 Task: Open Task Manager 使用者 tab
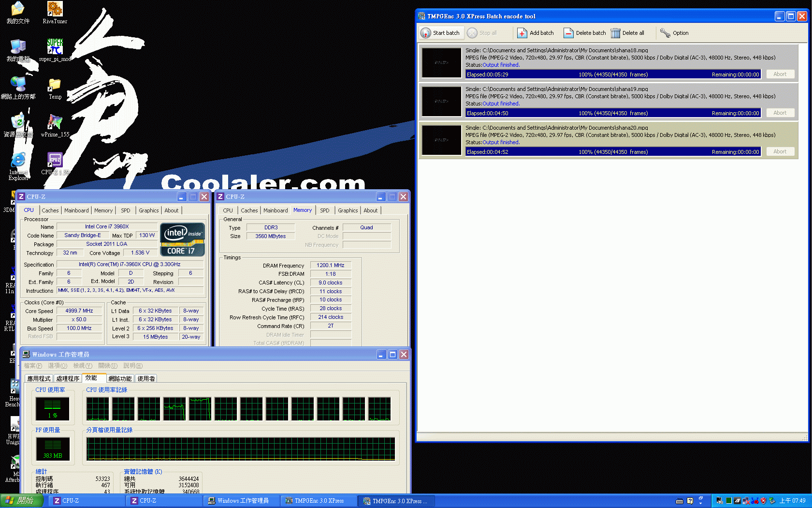point(146,378)
